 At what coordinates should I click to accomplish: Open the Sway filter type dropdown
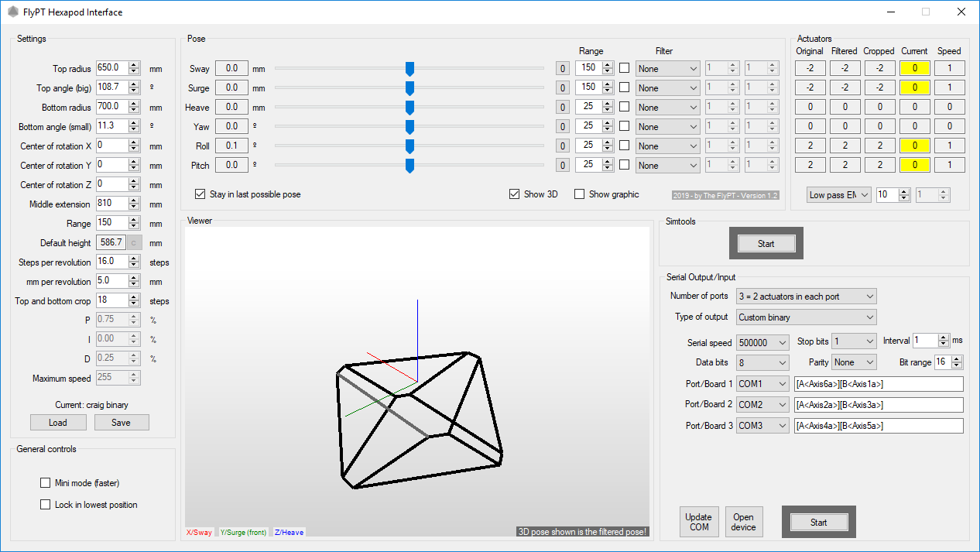[667, 68]
